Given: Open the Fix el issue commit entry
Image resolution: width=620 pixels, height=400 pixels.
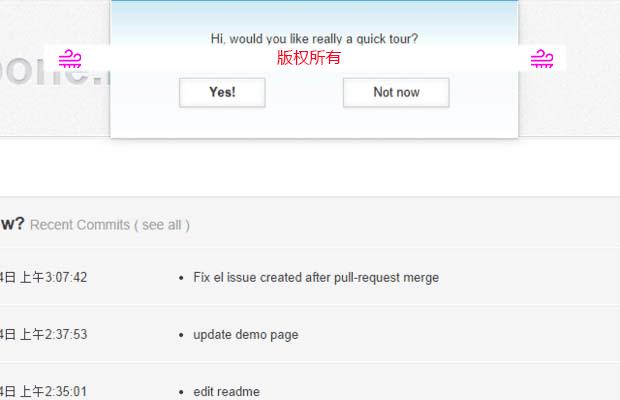Looking at the screenshot, I should point(316,278).
